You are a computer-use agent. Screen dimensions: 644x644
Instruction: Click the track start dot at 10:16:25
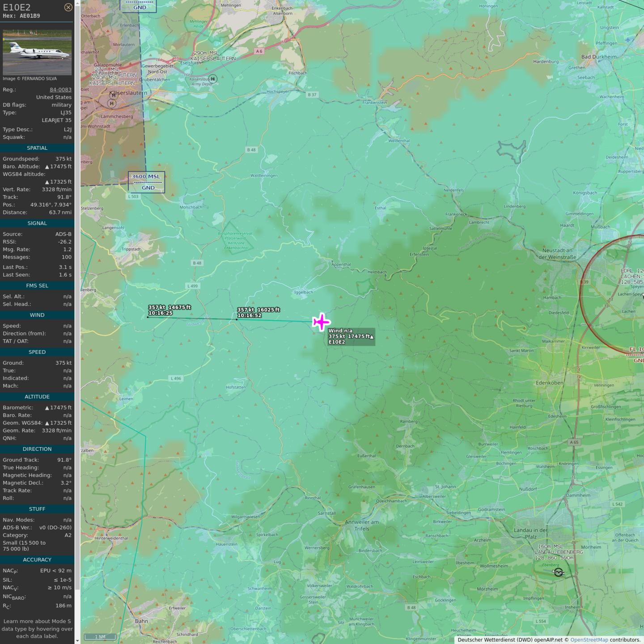tap(148, 317)
